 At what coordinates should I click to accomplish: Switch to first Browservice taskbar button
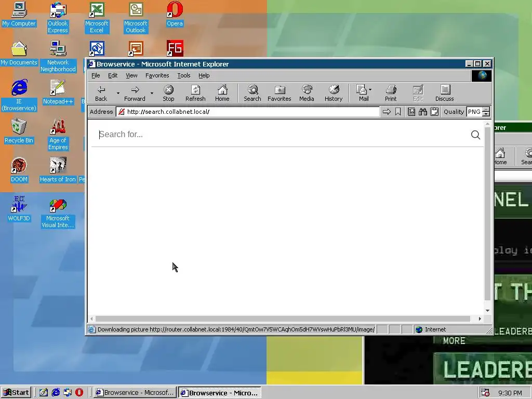coord(135,393)
